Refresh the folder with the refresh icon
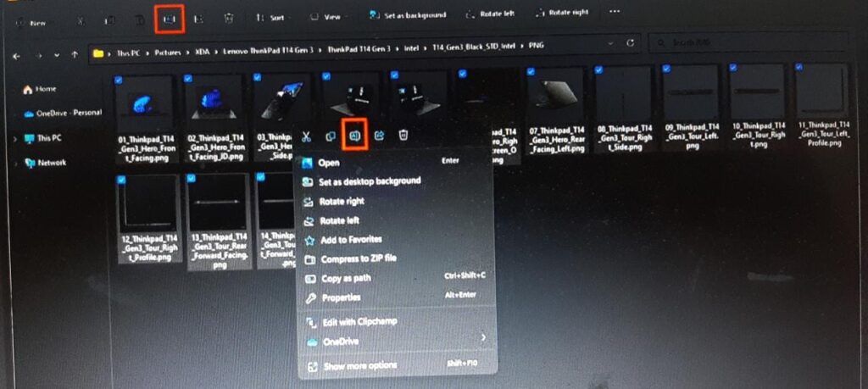Screen dimensions: 868x389 coord(630,43)
